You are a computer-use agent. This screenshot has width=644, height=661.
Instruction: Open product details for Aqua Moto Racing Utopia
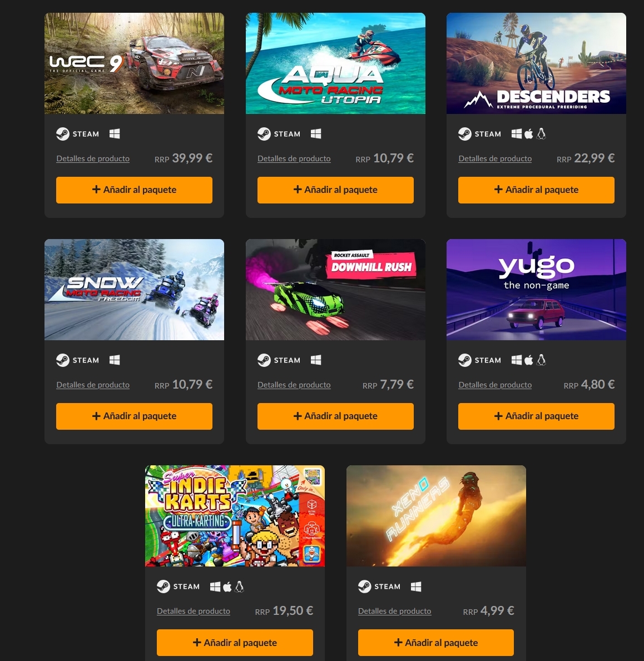(x=294, y=158)
